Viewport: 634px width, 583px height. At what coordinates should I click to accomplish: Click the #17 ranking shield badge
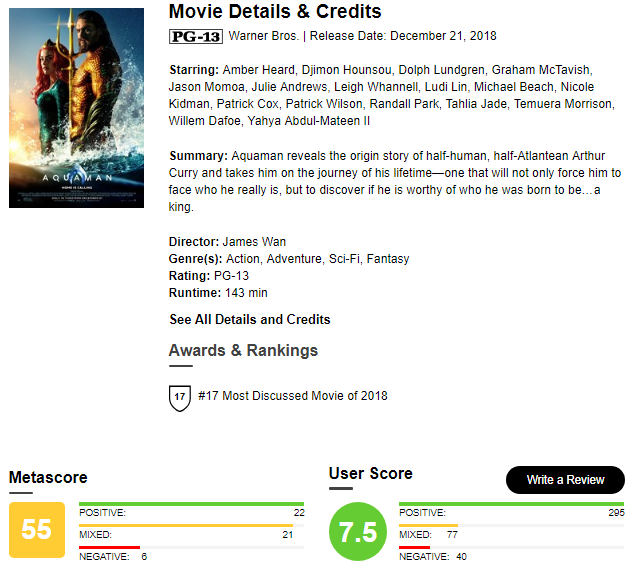pyautogui.click(x=180, y=398)
